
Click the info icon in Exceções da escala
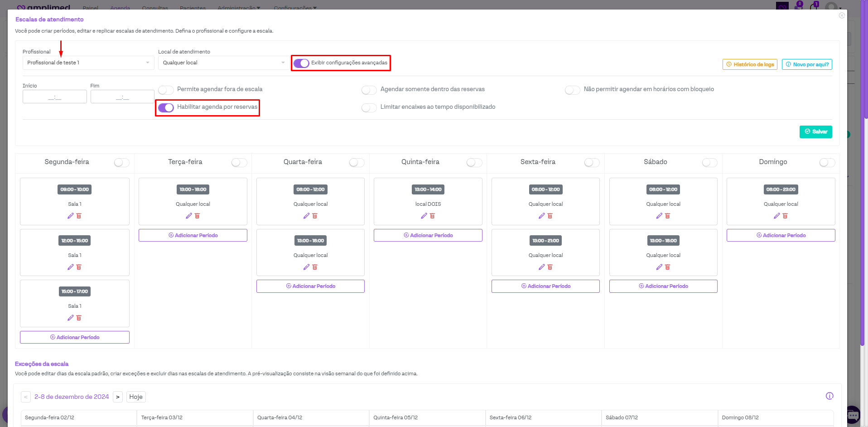click(829, 396)
